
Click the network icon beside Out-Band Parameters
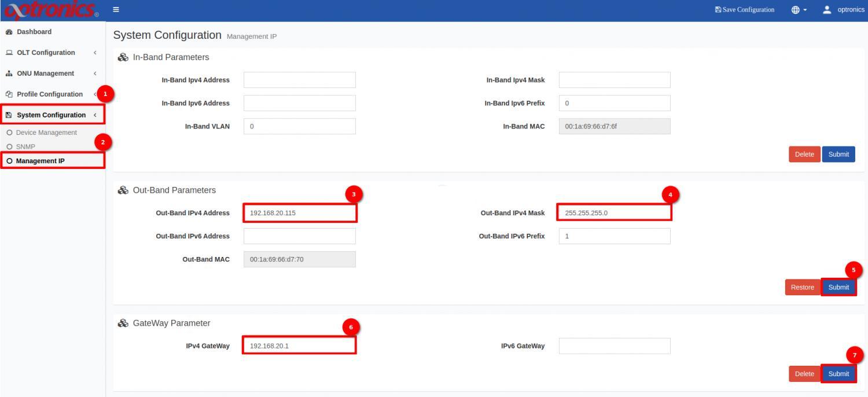122,190
